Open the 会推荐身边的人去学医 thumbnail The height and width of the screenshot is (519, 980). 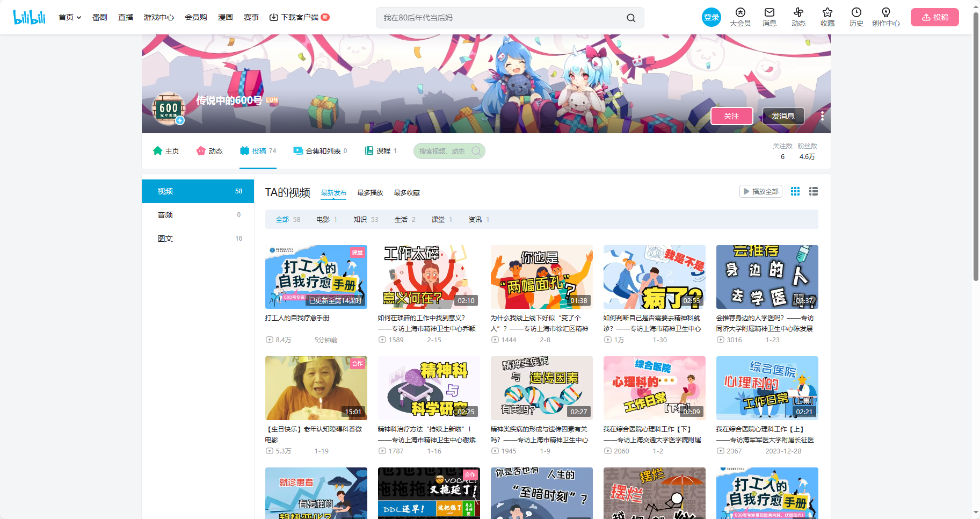pyautogui.click(x=767, y=277)
